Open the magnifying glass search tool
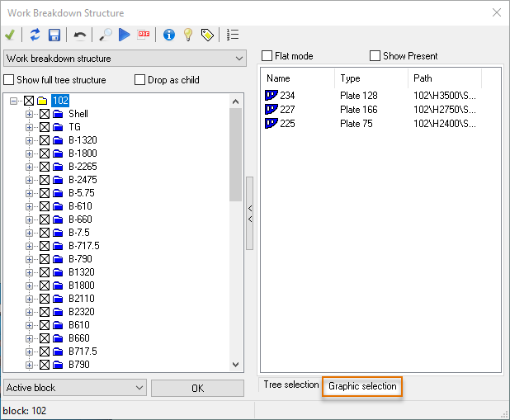 point(105,35)
